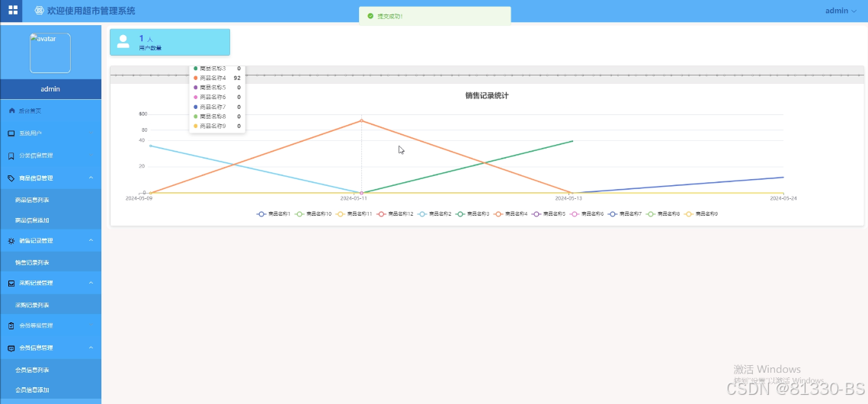Open the 销售记录列表 submenu item

(x=50, y=262)
